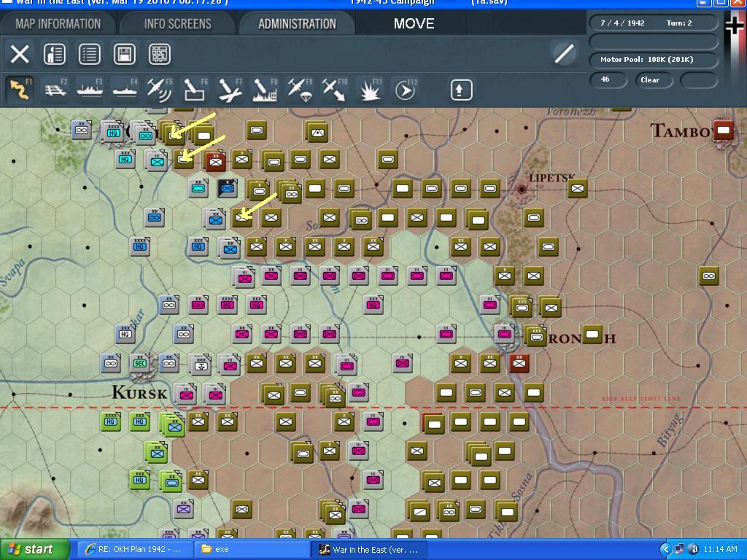Open the lined list icon in Administration toolbar
This screenshot has width=747, height=560.
[x=90, y=54]
